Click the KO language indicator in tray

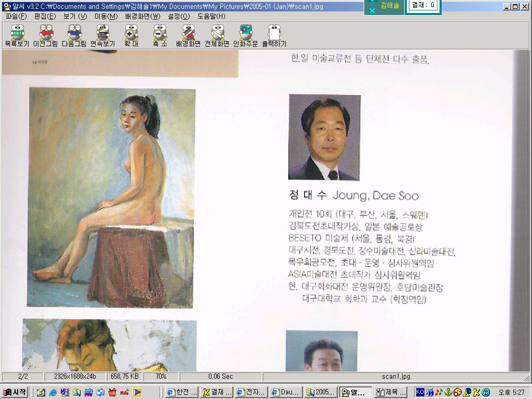(420, 392)
